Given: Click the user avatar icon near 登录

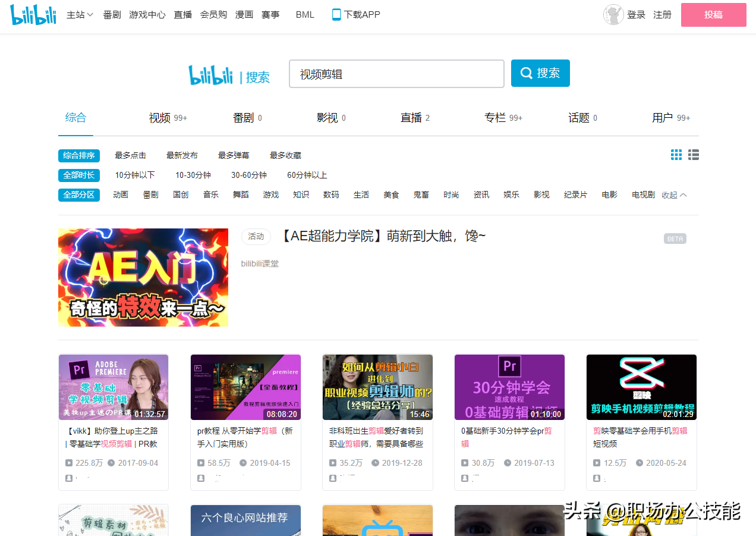Looking at the screenshot, I should click(x=613, y=15).
